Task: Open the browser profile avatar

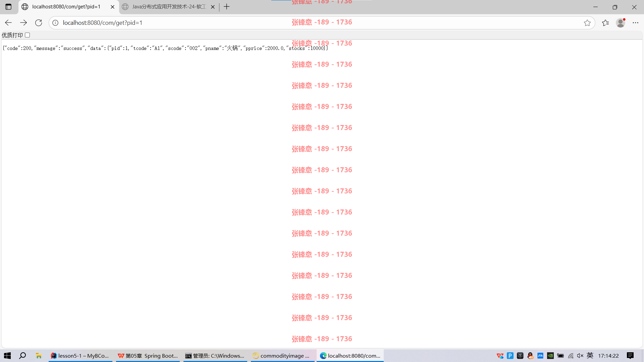Action: coord(621,22)
